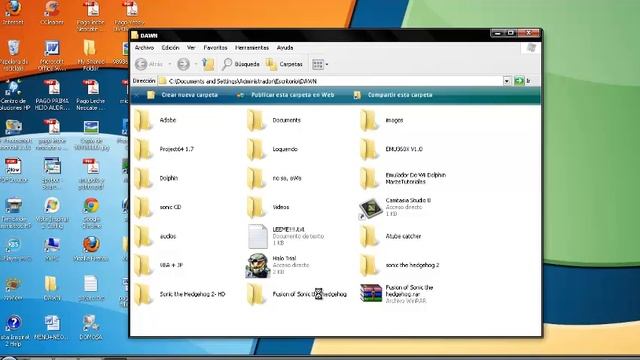Open My Shared Folder on desktop

tap(91, 55)
